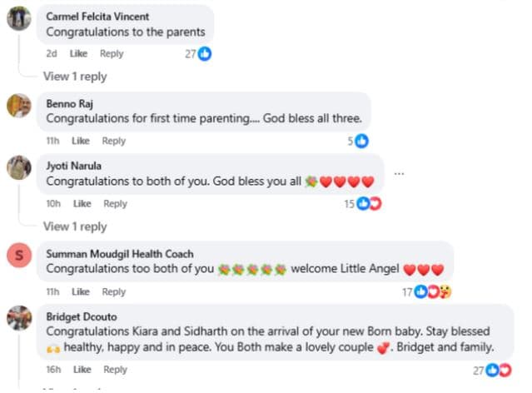532x393 pixels.
Task: Open Jyoti Narula's profile avatar
Action: pyautogui.click(x=19, y=167)
